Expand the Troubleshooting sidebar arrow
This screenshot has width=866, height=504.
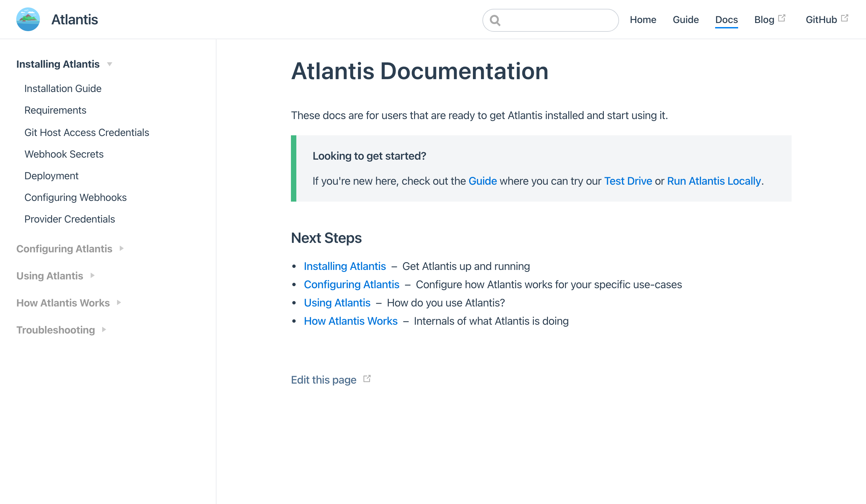104,330
